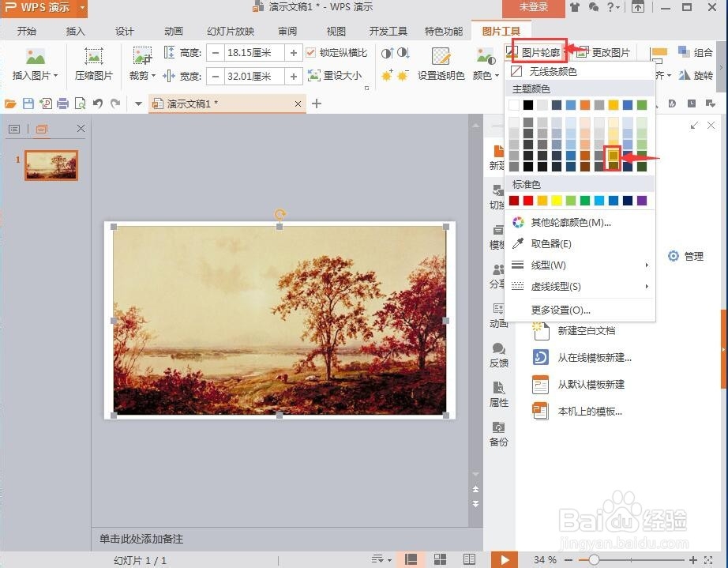Pick the purple standard color swatch
The image size is (728, 568).
point(642,200)
